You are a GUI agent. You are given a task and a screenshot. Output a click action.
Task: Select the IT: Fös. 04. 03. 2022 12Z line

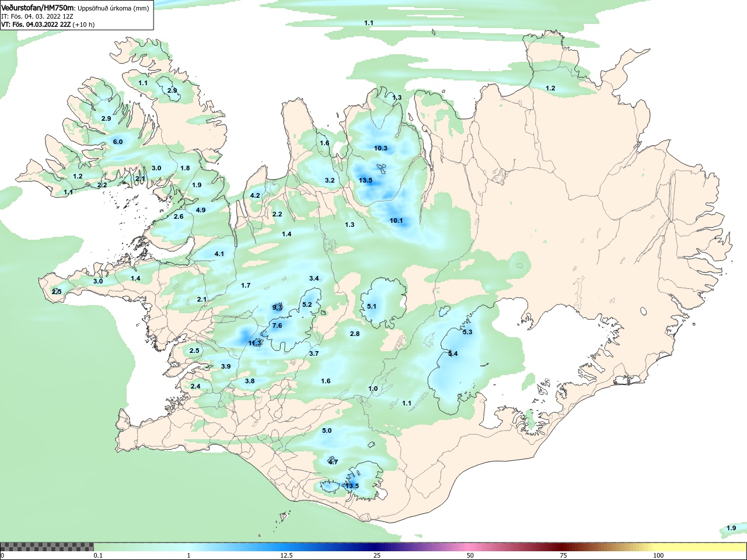pos(37,16)
